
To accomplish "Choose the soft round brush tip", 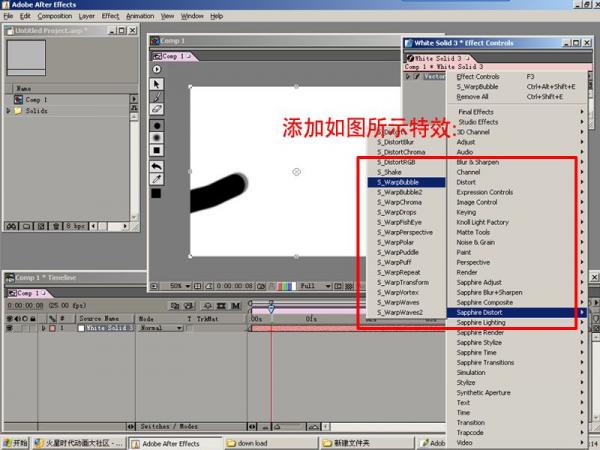I will coord(157,138).
